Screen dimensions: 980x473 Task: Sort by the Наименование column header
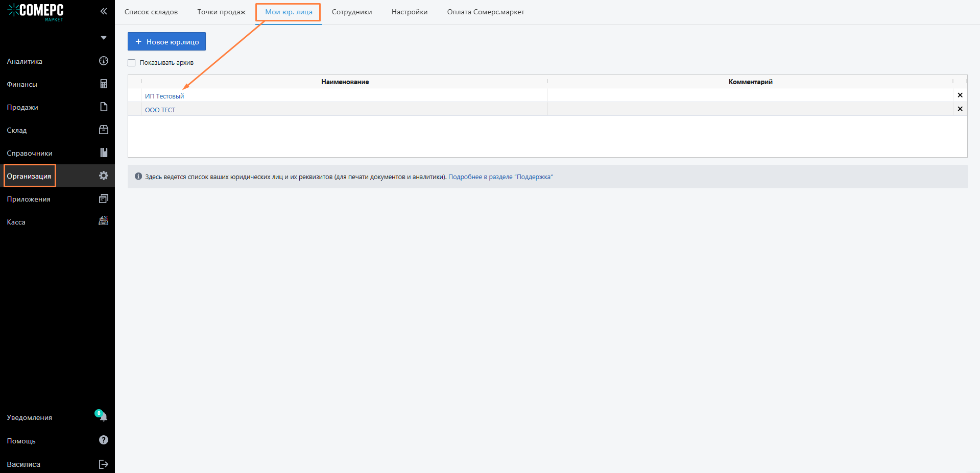click(x=345, y=82)
